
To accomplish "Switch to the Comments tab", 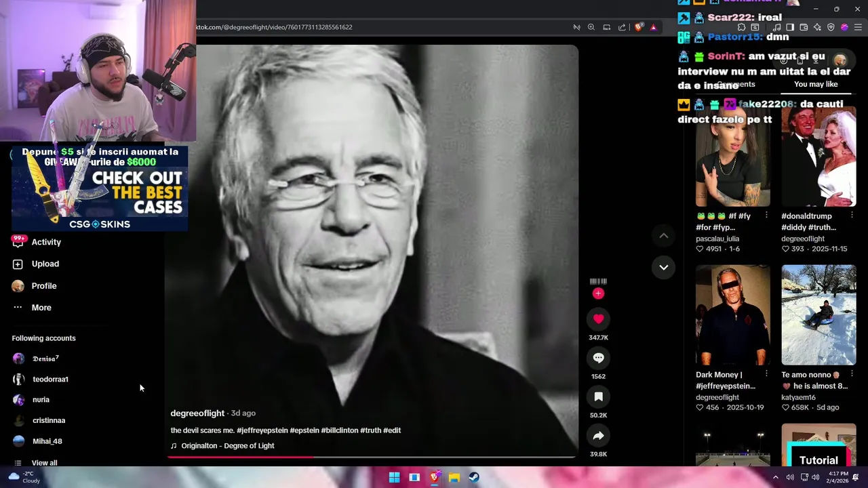I will coord(736,84).
